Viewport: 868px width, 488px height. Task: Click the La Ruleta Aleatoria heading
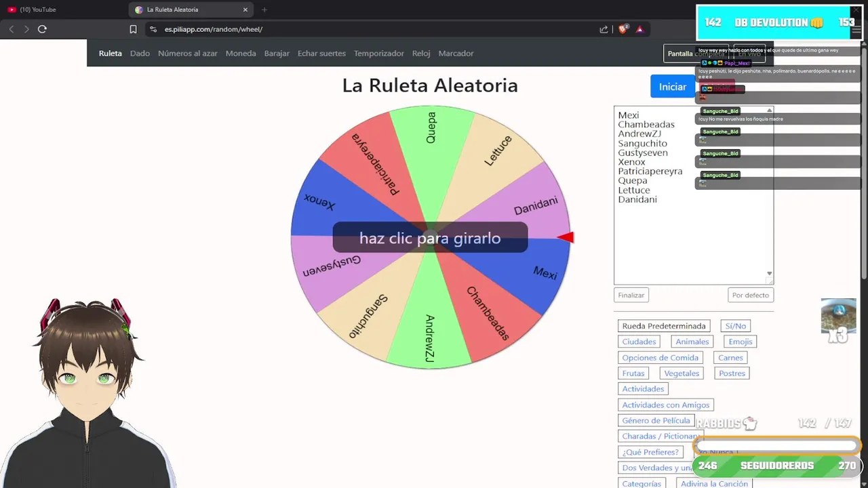(430, 85)
